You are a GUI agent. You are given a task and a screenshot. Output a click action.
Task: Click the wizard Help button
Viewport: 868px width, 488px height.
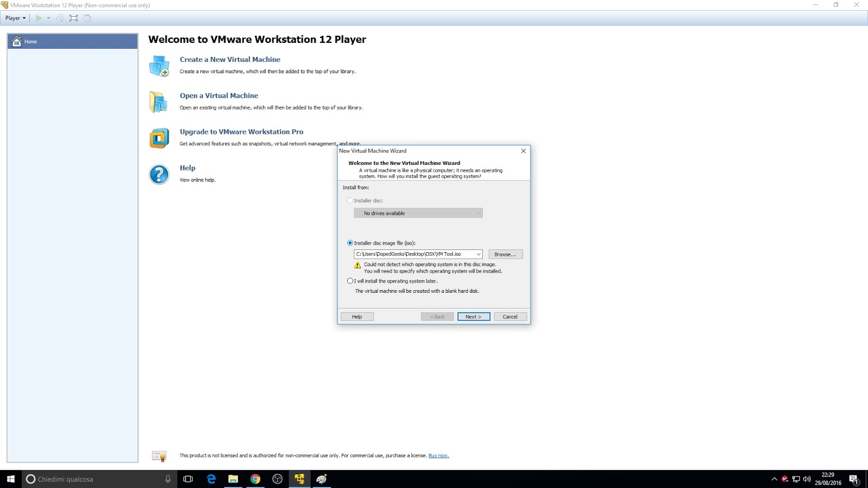tap(357, 317)
